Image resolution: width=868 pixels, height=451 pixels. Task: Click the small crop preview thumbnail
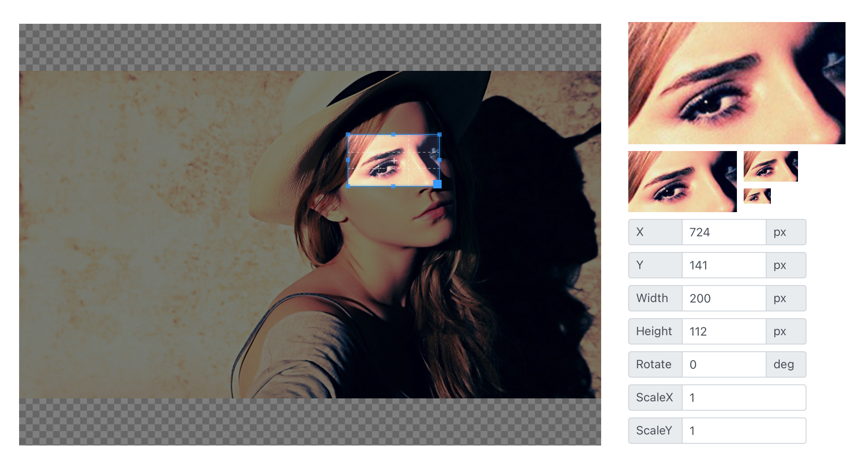pos(770,166)
